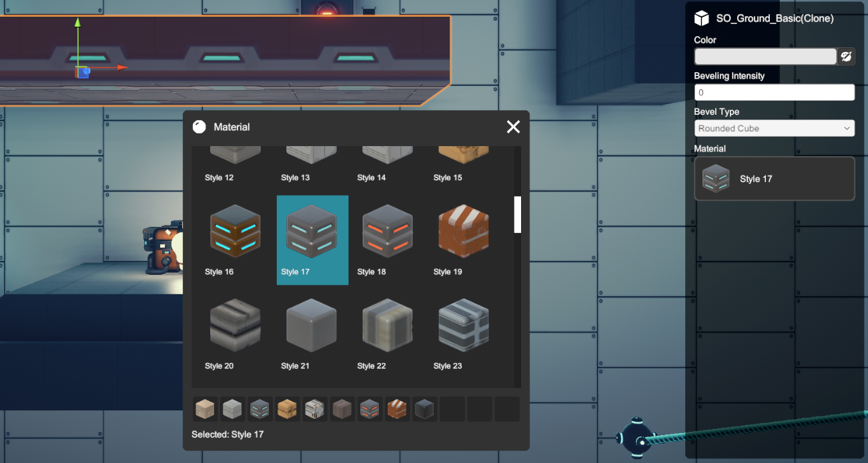The image size is (868, 463).
Task: Click the blue gizmo center cube
Action: [x=82, y=72]
